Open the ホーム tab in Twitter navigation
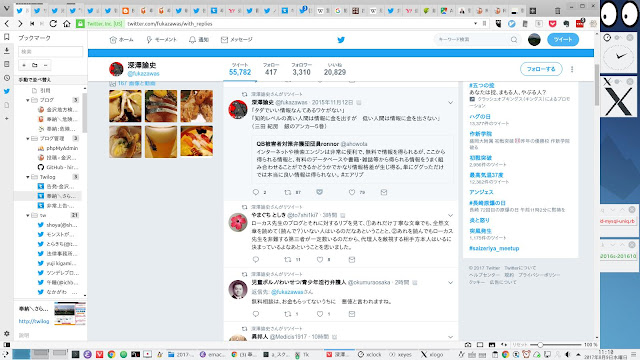 tap(121, 40)
